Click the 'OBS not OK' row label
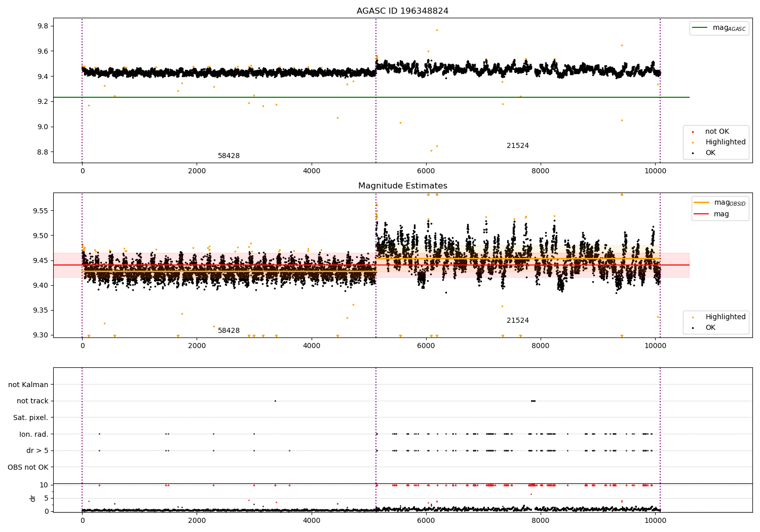Image resolution: width=760 pixels, height=532 pixels. click(28, 468)
